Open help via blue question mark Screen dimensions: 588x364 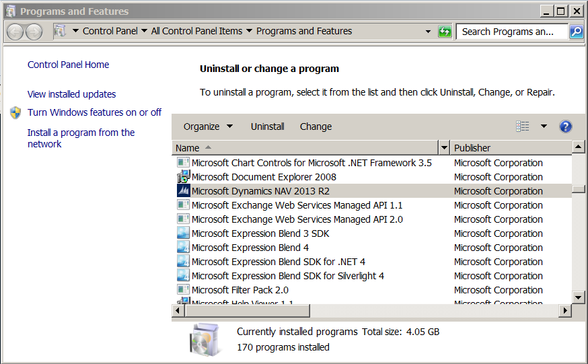tap(566, 126)
